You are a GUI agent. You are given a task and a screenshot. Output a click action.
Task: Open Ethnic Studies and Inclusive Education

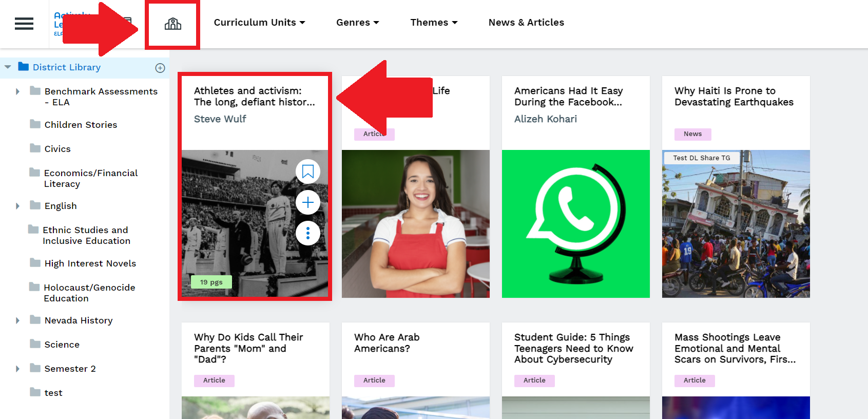click(x=86, y=235)
